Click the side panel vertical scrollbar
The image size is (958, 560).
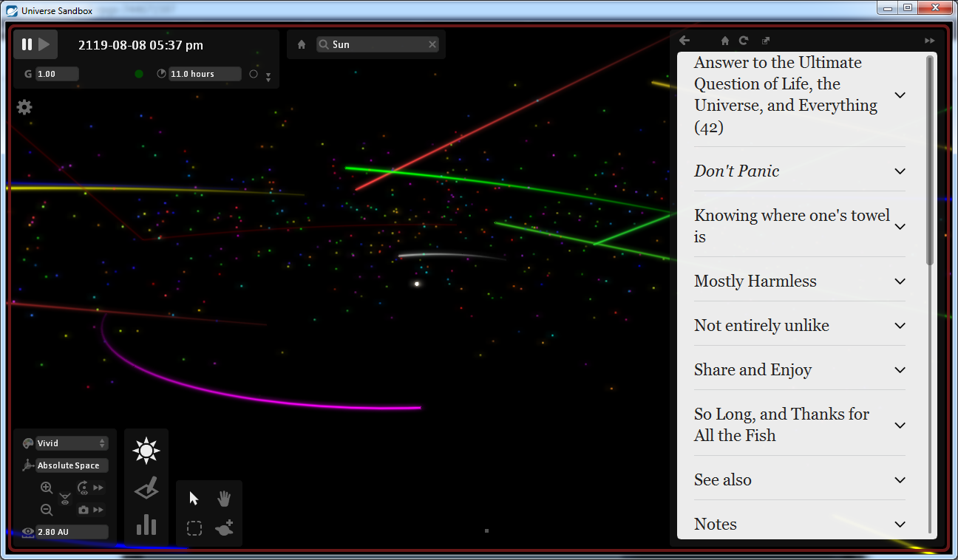point(930,160)
